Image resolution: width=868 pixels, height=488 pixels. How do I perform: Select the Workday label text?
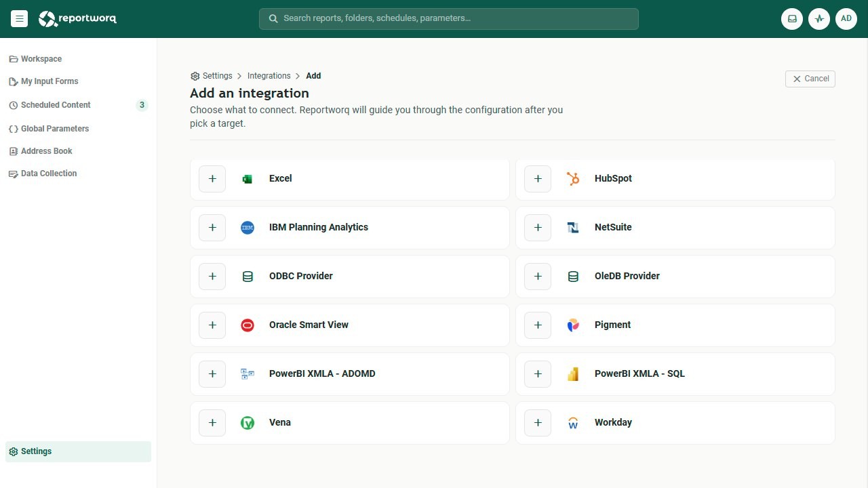tap(613, 423)
